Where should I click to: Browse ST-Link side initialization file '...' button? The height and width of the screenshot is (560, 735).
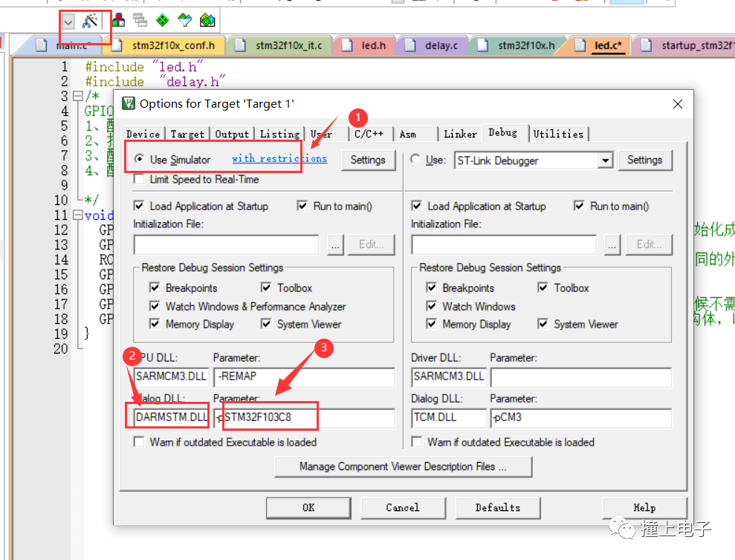coord(612,244)
